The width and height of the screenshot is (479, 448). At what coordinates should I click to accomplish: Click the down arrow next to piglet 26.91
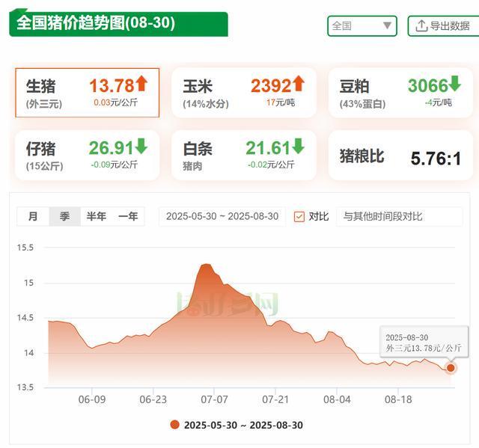tap(141, 146)
